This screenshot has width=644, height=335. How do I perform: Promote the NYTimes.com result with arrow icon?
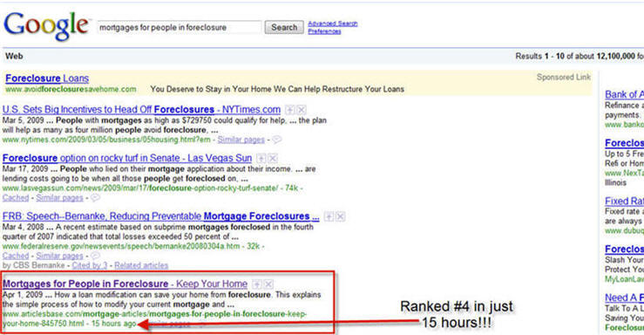(290, 110)
